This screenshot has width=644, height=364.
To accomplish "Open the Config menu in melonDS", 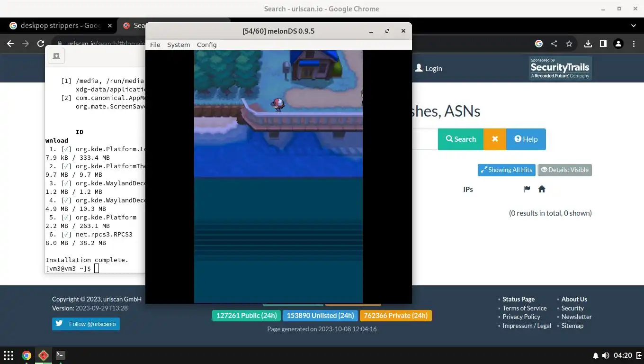I will (206, 45).
